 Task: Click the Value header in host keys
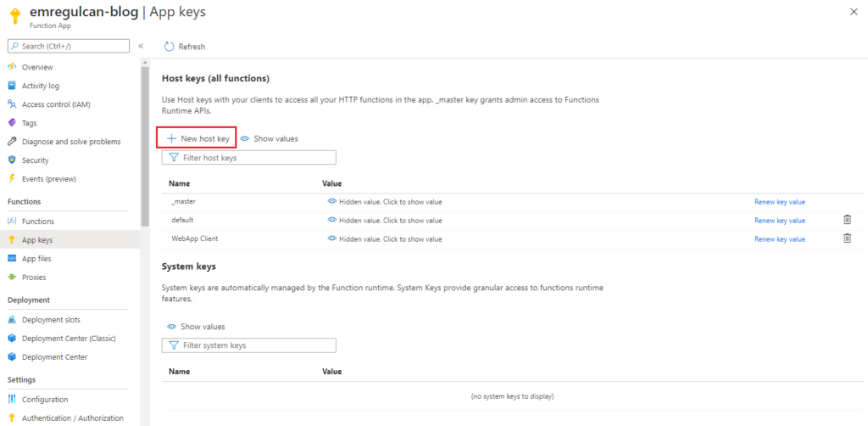pos(332,183)
